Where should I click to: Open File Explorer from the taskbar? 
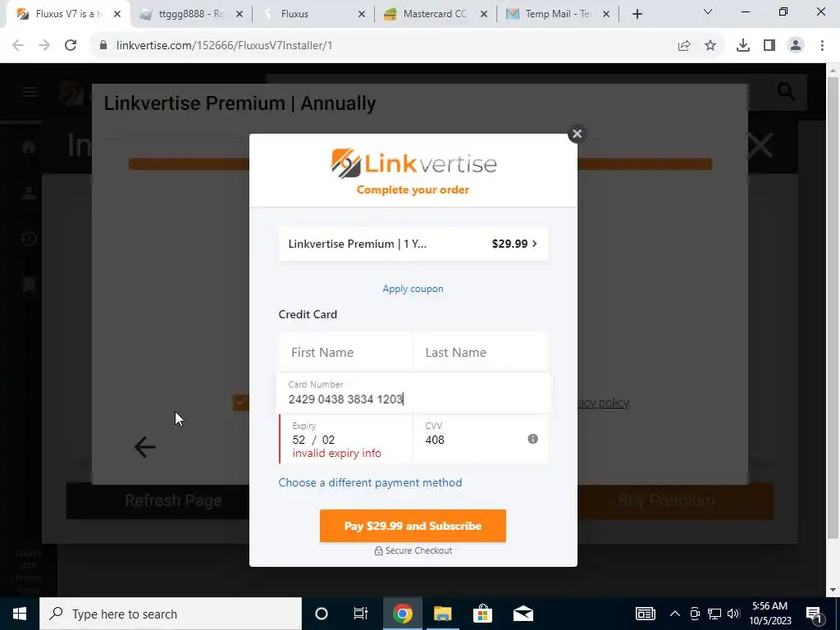[x=442, y=614]
